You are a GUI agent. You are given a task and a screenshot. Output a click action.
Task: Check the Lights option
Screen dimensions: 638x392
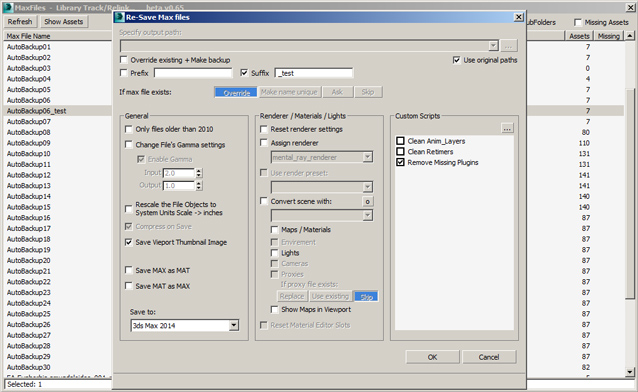(275, 253)
